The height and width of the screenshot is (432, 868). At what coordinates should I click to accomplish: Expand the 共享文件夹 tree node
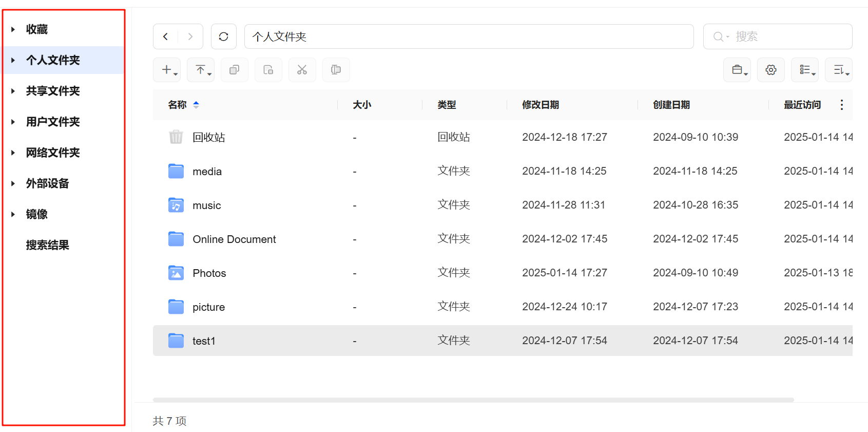13,91
